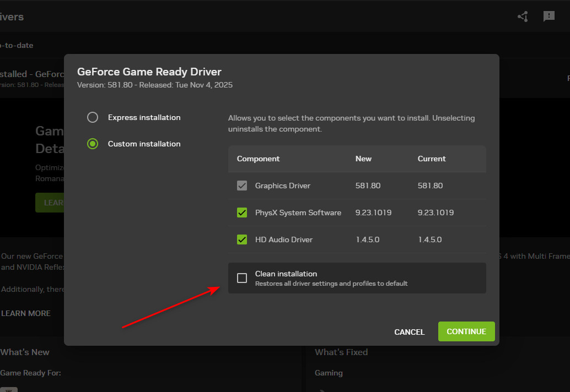Uncheck the PhysX System Software checkbox
This screenshot has height=392, width=570.
point(242,213)
